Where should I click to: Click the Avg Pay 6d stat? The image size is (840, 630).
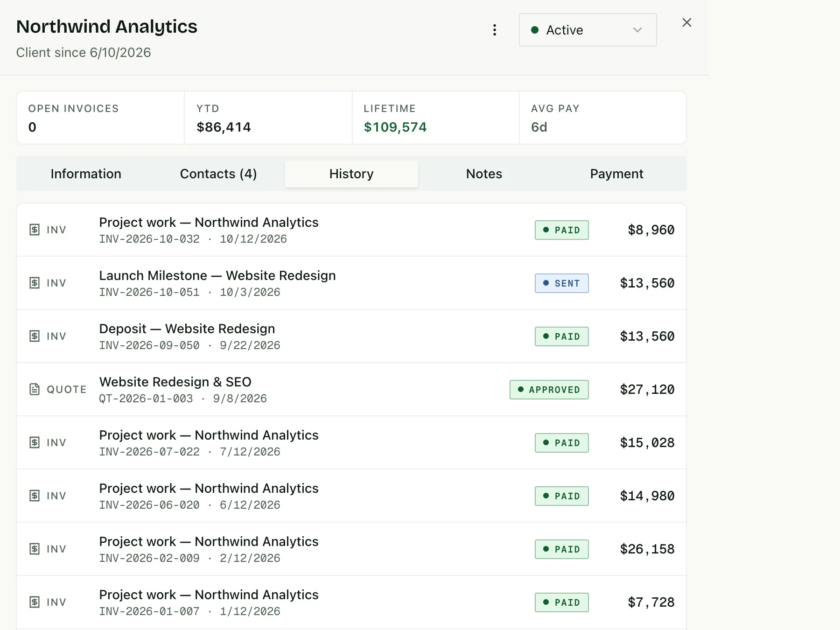point(602,118)
